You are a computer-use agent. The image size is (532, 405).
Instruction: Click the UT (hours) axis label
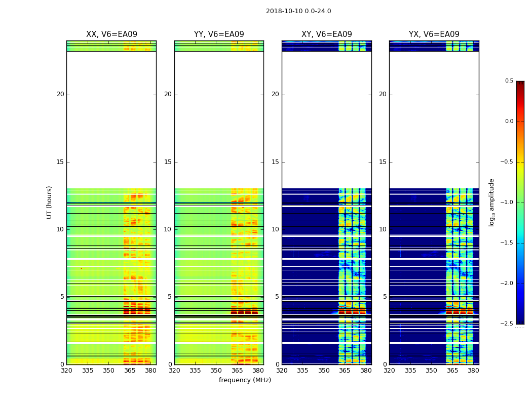pos(49,202)
